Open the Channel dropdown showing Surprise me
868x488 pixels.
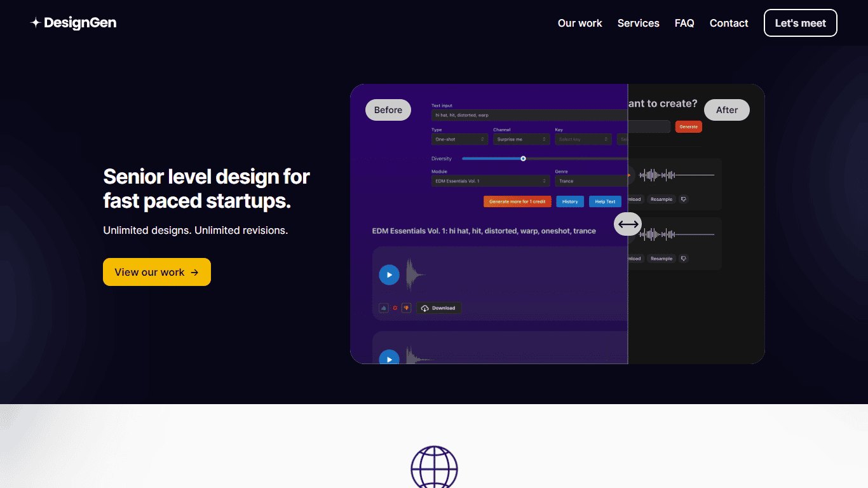point(521,139)
